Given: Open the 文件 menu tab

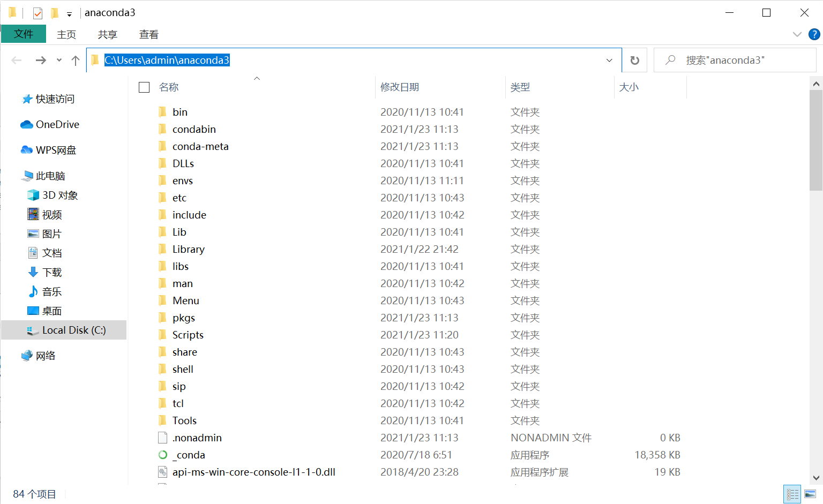Looking at the screenshot, I should click(24, 34).
